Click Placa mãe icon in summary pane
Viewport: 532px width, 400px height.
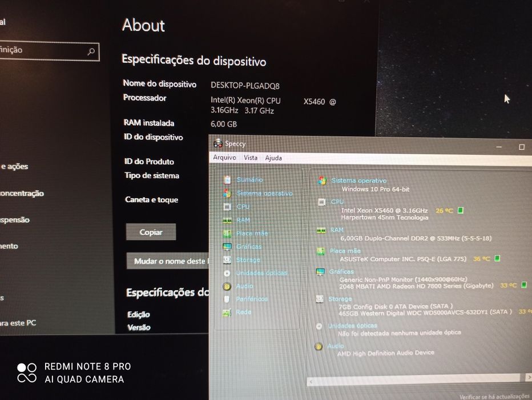[321, 251]
